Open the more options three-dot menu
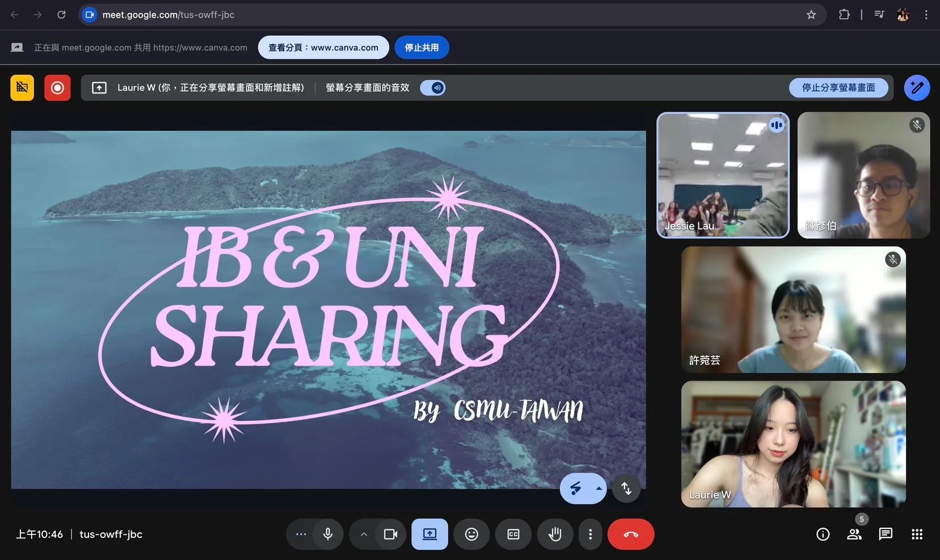This screenshot has height=560, width=940. (590, 534)
